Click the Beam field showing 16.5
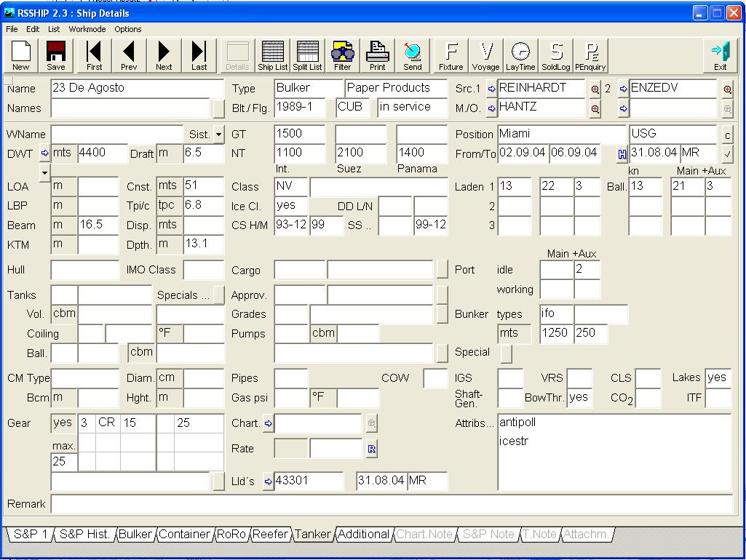 pos(98,225)
